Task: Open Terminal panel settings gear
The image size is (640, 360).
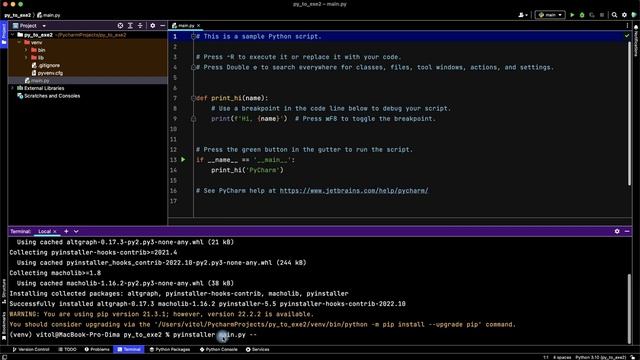Action: click(x=617, y=231)
